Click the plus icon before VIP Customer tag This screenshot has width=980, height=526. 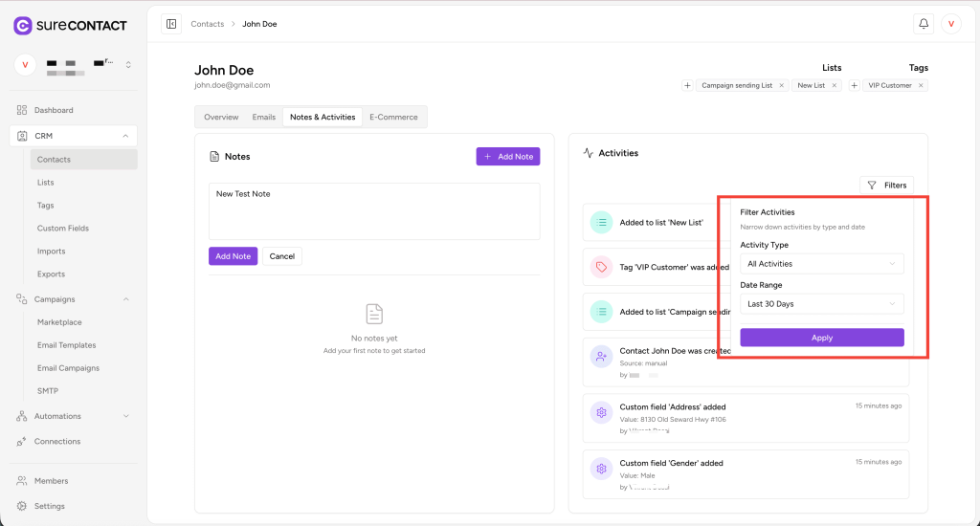point(854,85)
